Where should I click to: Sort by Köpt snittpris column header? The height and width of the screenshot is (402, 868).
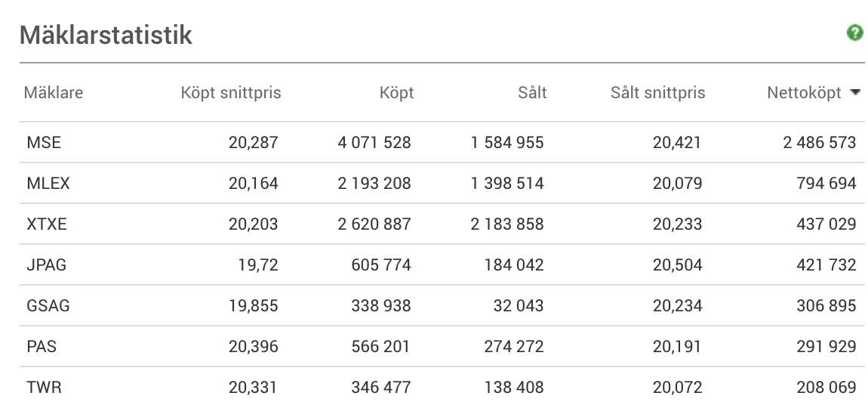(x=231, y=93)
